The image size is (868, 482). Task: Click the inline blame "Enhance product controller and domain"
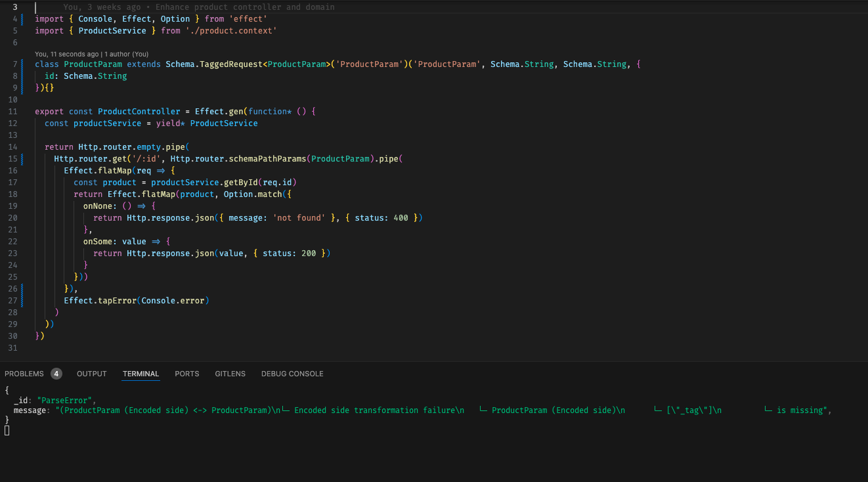click(245, 7)
